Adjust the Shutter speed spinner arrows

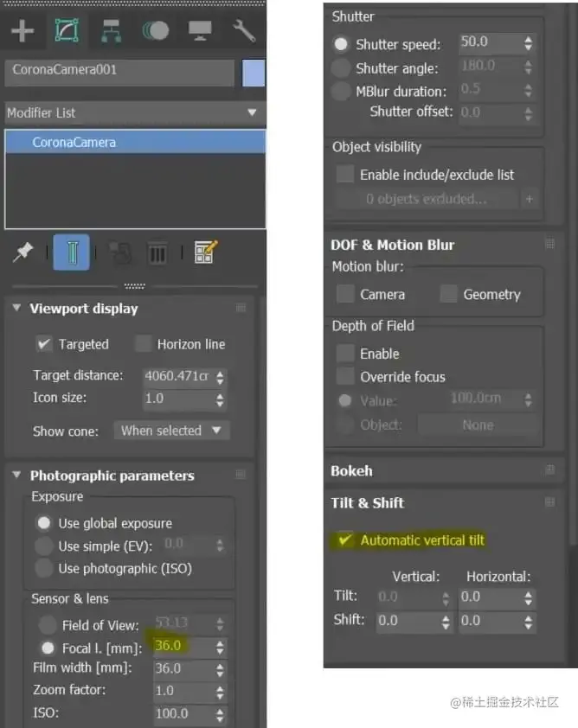[x=529, y=43]
